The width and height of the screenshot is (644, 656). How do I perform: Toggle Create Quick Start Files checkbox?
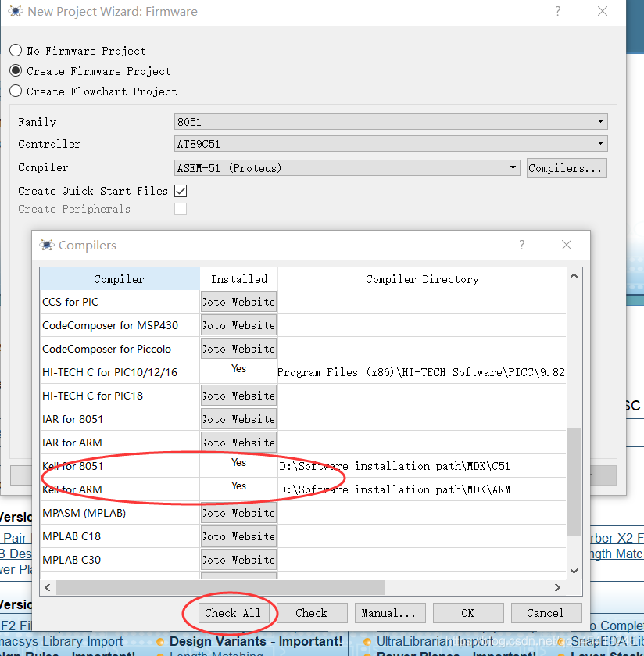pyautogui.click(x=181, y=191)
